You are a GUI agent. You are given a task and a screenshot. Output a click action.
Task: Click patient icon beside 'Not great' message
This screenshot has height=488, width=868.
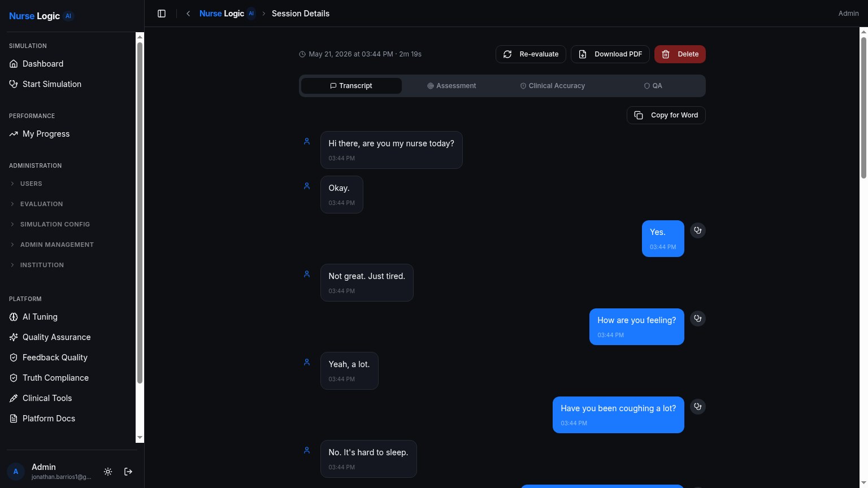307,274
